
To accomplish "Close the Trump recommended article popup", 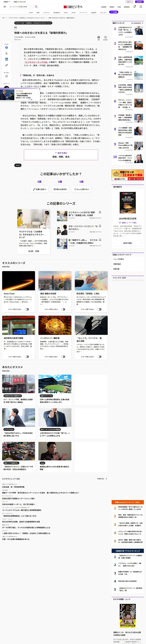I will click(40, 89).
